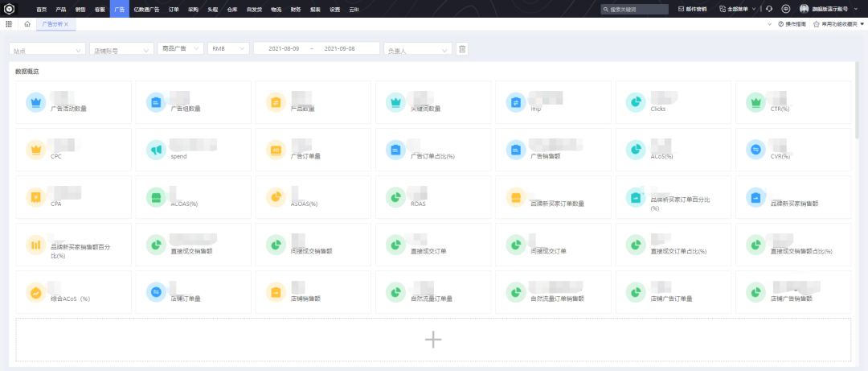Click the pie icon on the ROAS card
Viewport: 868px width, 371px height.
pos(395,197)
